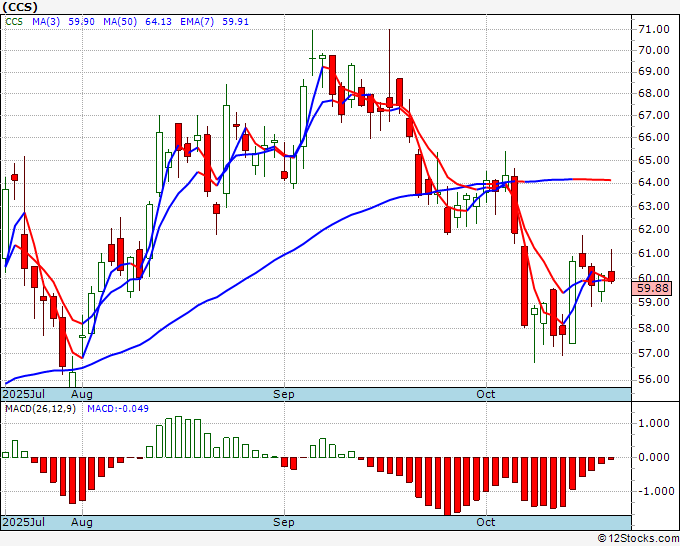Viewport: 680px width, 546px height.
Task: Click the Oct label on price chart axis
Action: [x=485, y=394]
